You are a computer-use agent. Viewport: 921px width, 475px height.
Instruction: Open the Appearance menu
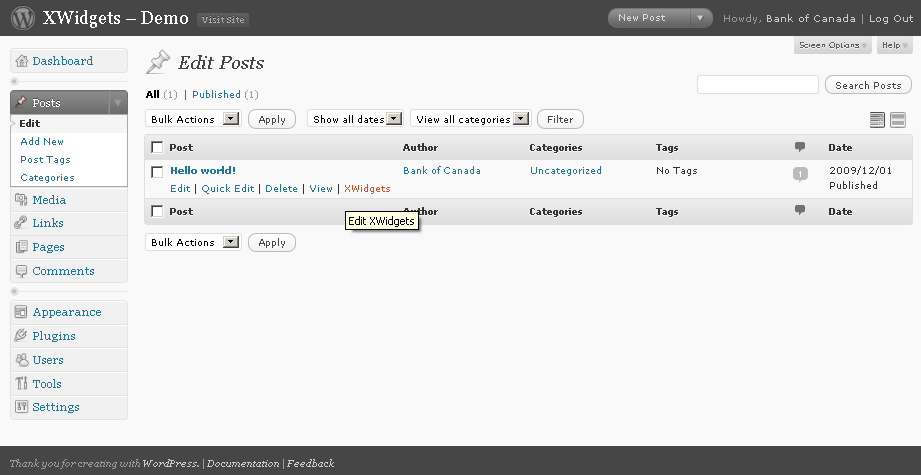point(66,312)
